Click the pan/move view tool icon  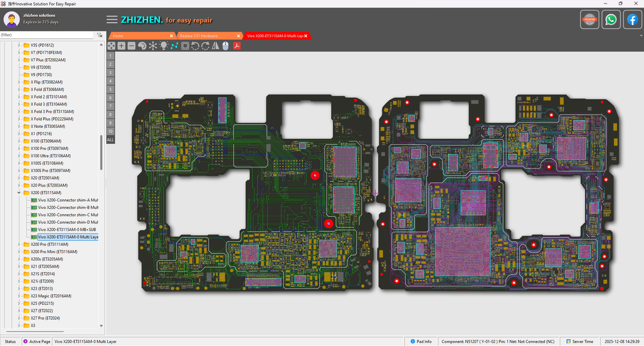pyautogui.click(x=111, y=46)
